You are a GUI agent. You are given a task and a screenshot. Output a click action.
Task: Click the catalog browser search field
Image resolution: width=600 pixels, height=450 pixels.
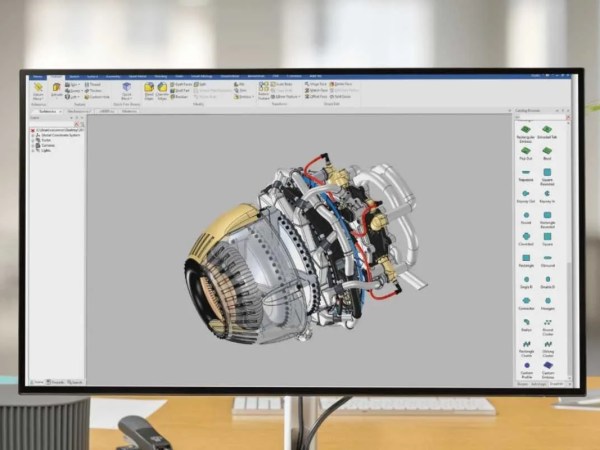[540, 117]
